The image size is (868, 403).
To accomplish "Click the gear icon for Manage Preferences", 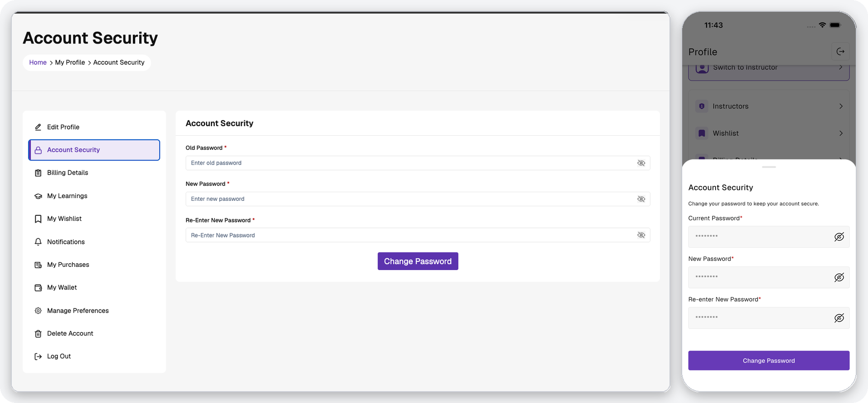I will pos(38,311).
